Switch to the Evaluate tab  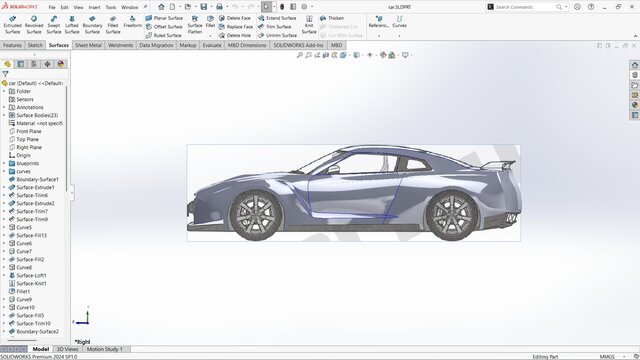[x=212, y=45]
